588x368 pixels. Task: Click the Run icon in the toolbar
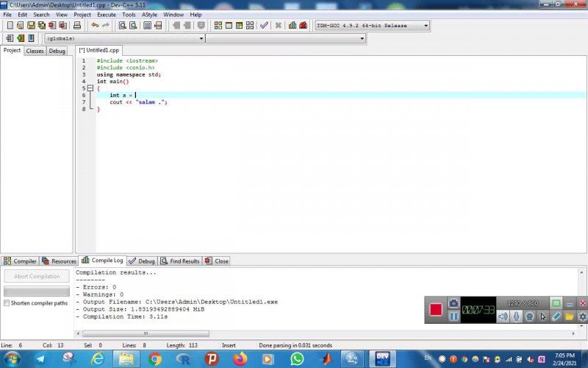[229, 26]
